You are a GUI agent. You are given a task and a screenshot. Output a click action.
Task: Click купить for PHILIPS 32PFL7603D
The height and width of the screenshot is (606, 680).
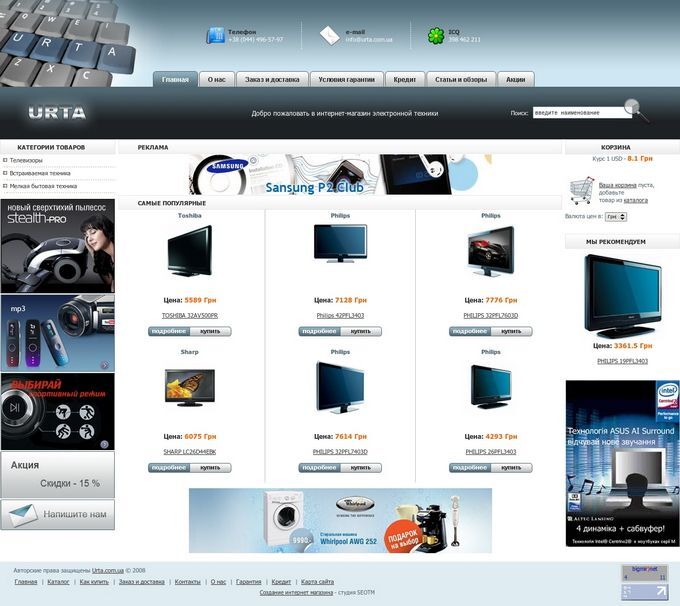(511, 331)
